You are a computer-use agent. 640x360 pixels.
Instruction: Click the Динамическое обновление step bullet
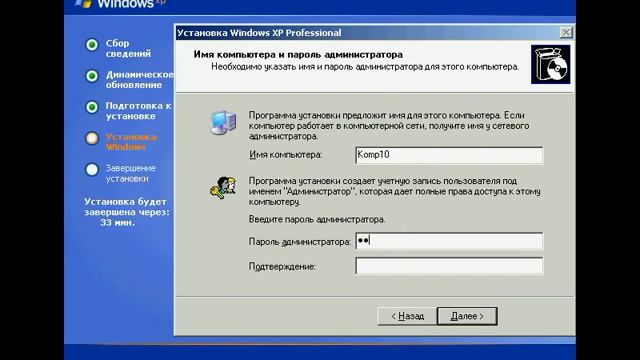pos(92,76)
